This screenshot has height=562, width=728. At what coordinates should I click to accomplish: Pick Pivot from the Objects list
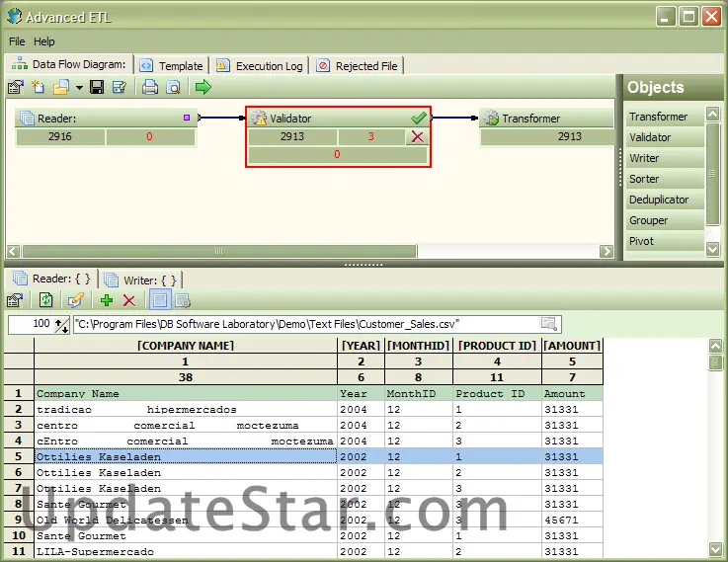[664, 241]
